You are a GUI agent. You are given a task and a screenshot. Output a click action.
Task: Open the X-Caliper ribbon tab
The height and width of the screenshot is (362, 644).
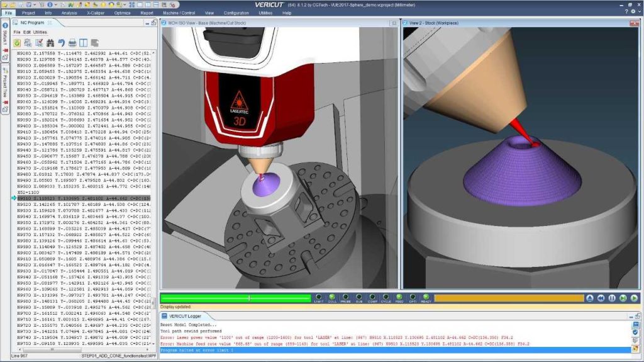pyautogui.click(x=96, y=13)
